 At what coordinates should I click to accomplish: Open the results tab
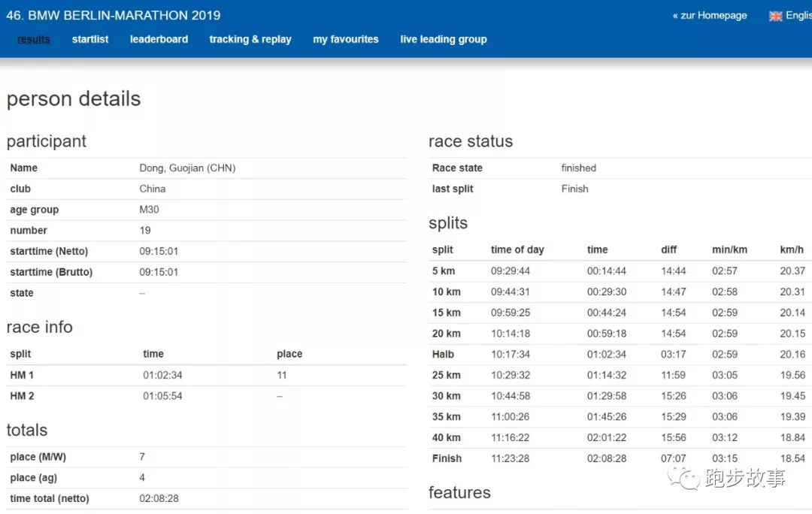(34, 39)
